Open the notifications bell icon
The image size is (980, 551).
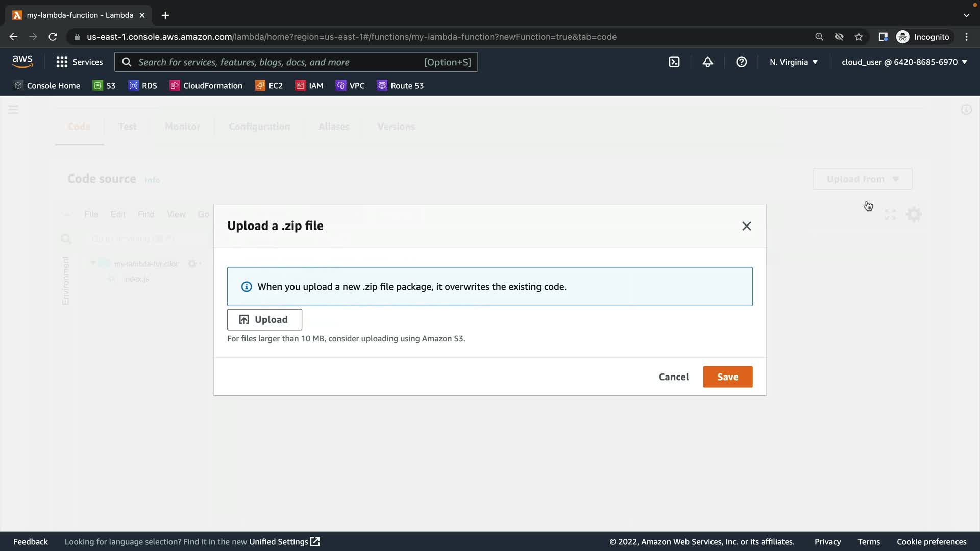(x=707, y=62)
